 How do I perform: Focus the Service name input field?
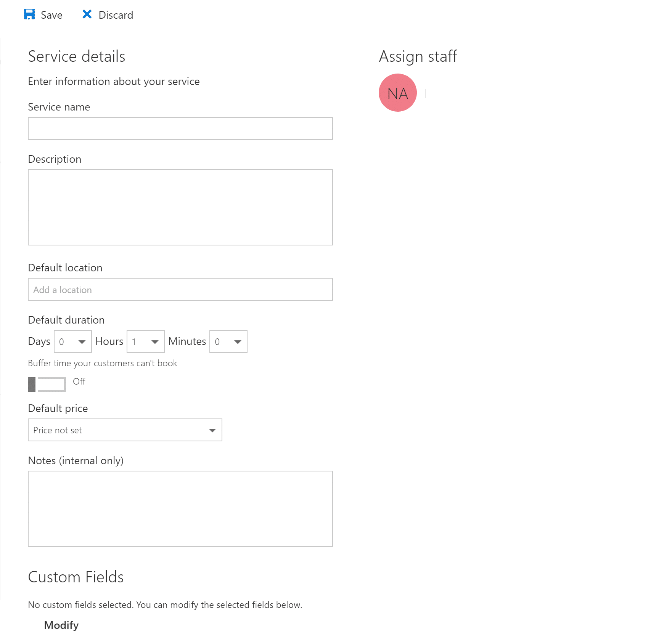coord(180,128)
